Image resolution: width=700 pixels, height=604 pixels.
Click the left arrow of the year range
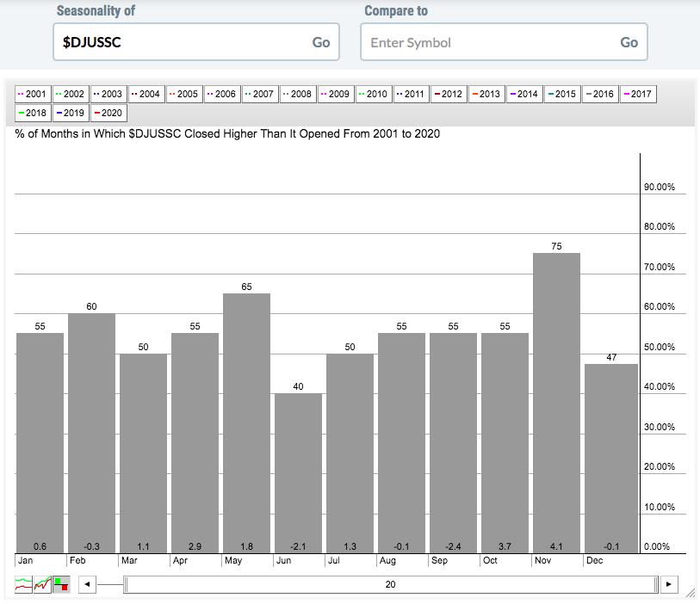click(x=86, y=585)
